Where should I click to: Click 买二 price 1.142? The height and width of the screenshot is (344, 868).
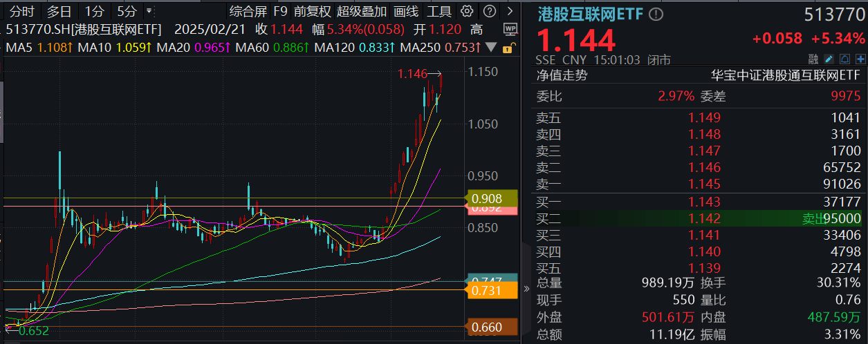click(x=704, y=218)
